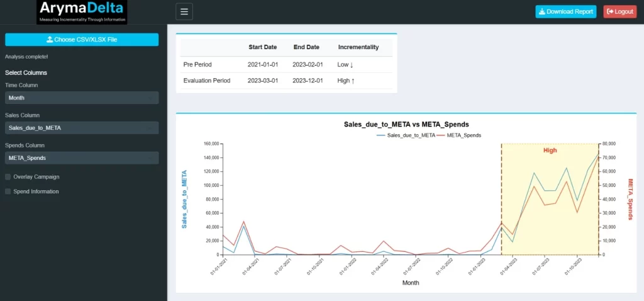Click the download icon in Download Report
The image size is (644, 301).
[x=542, y=12]
